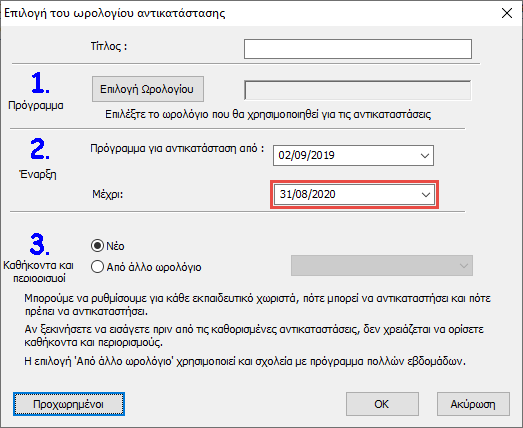This screenshot has width=523, height=428.
Task: Select the Από άλλο ωρολόγιο radio button
Action: [x=97, y=267]
